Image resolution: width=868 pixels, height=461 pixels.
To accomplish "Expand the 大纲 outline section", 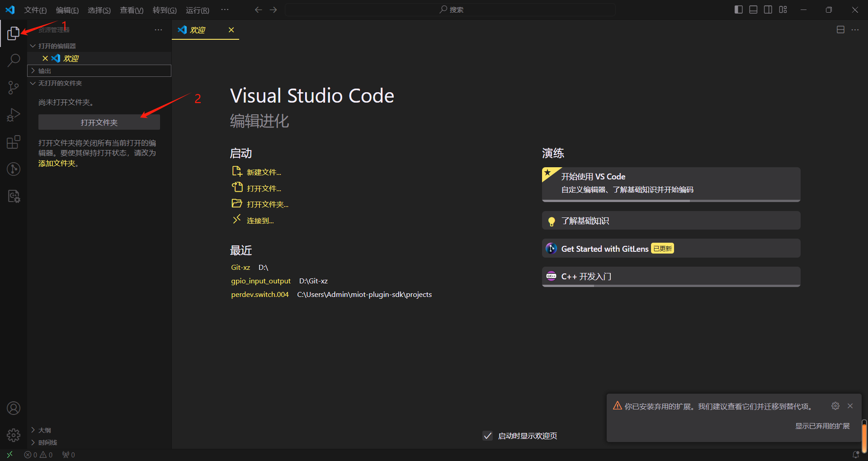I will [99, 430].
